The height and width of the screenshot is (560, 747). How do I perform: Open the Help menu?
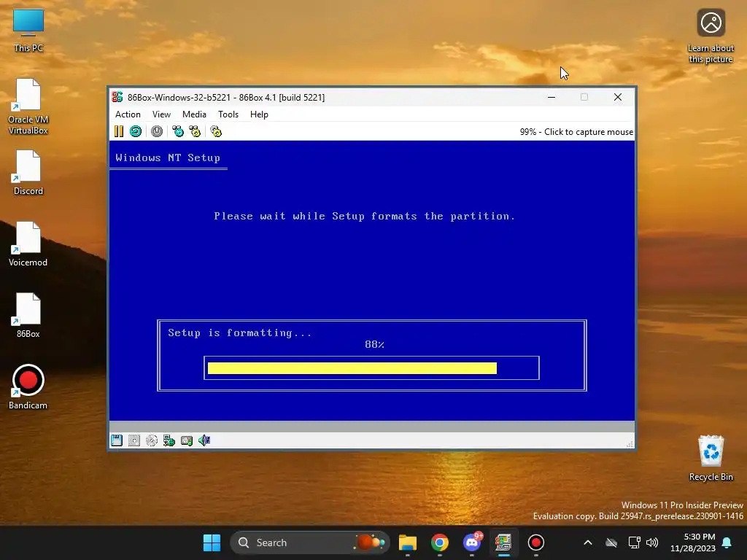point(259,114)
